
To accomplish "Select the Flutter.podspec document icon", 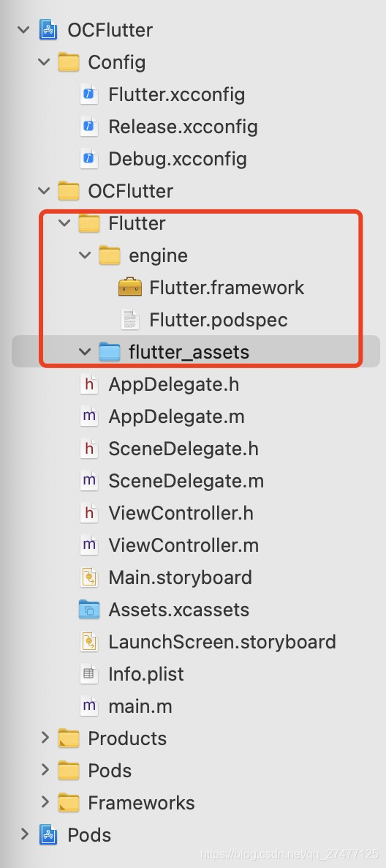I will click(x=130, y=319).
